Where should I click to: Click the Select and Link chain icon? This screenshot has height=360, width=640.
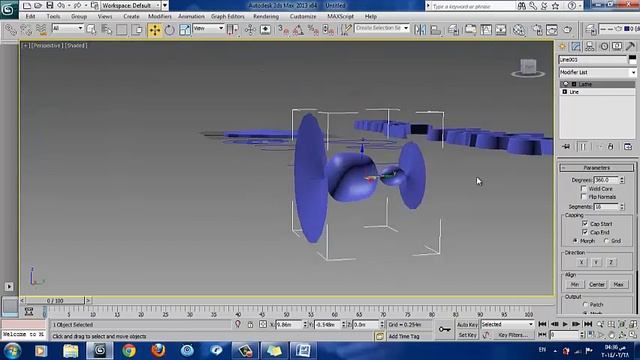(x=11, y=30)
